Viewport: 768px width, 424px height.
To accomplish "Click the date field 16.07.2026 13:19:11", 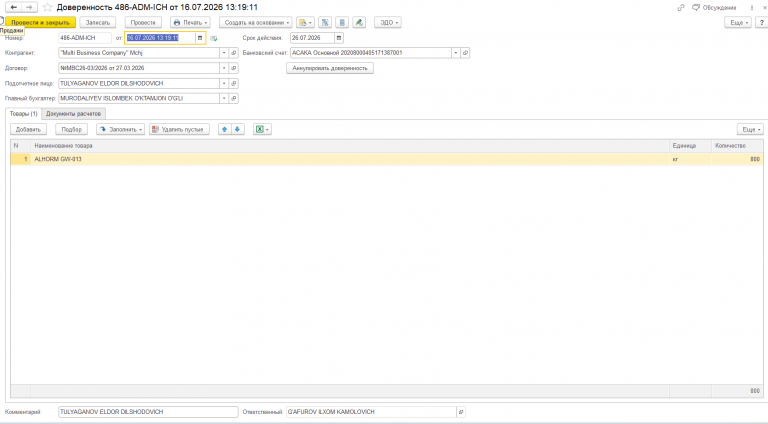I will coord(160,38).
